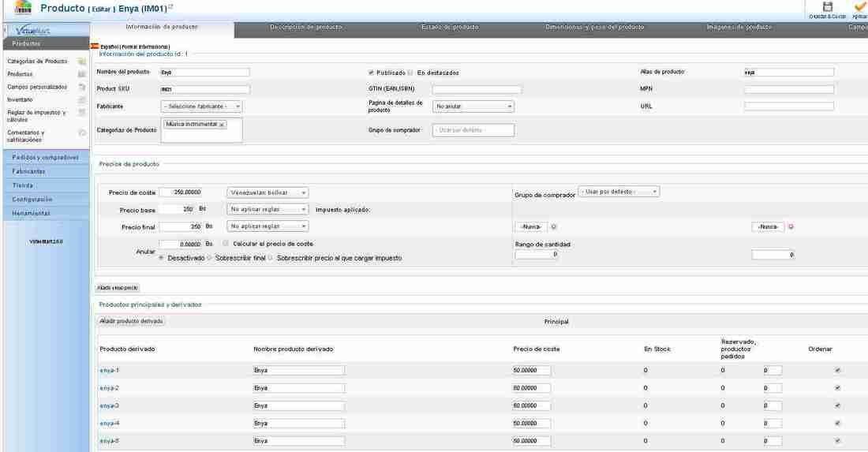The image size is (868, 452).
Task: Open Categorías de Producto sidebar link
Action: 37,62
